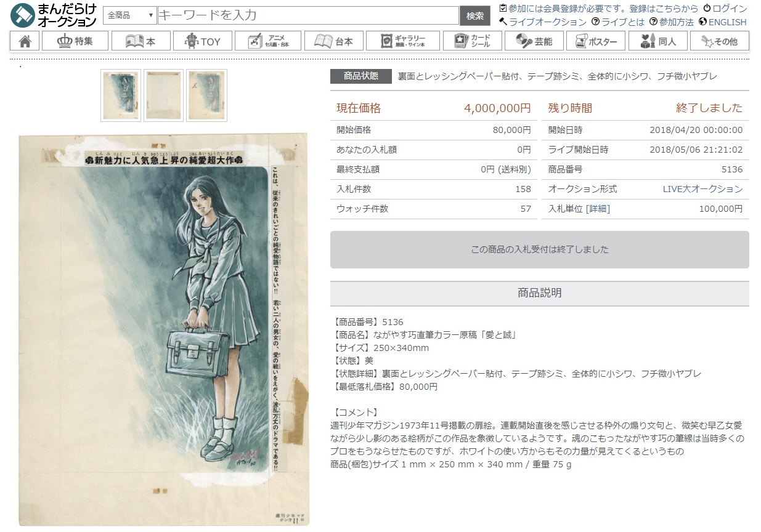Open the カード シール category
The image size is (761, 532).
[x=472, y=41]
